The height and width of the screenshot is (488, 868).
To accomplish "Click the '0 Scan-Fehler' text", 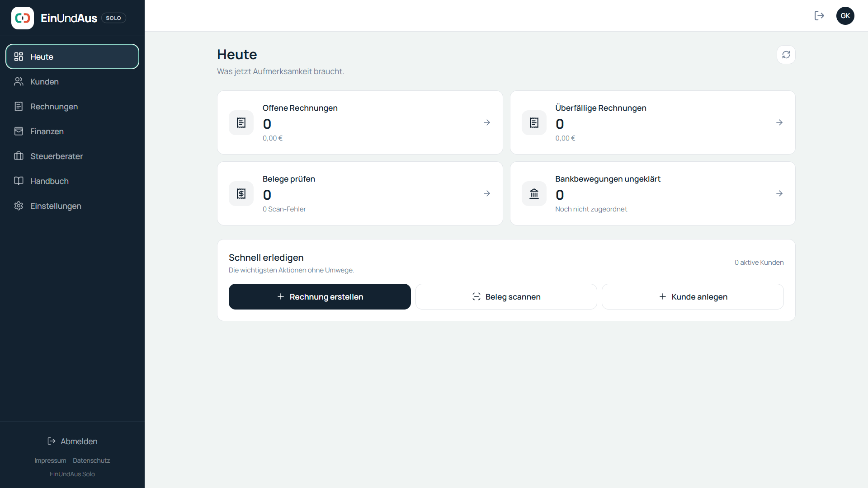I will [284, 209].
